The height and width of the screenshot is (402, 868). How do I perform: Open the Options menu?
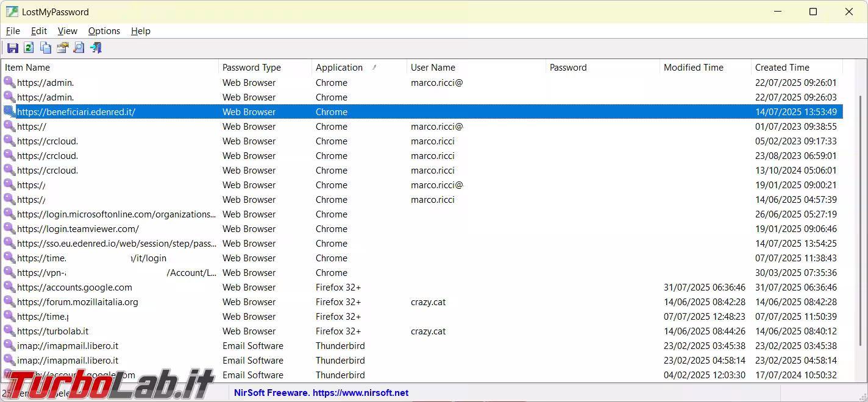[104, 31]
